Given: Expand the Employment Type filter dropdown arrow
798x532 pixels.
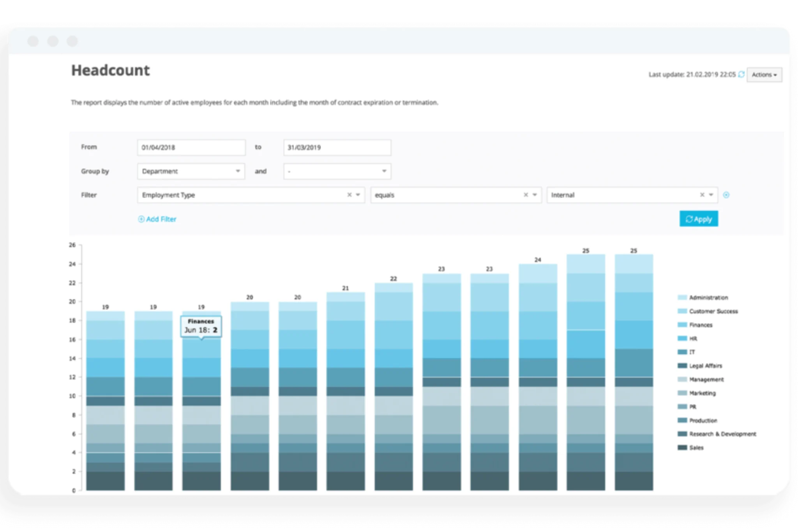Looking at the screenshot, I should click(358, 195).
